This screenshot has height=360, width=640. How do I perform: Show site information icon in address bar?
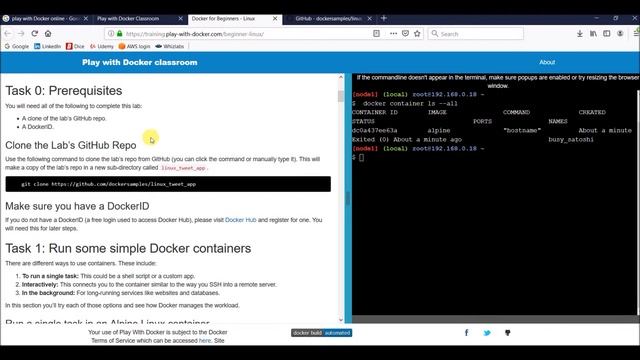[111, 34]
